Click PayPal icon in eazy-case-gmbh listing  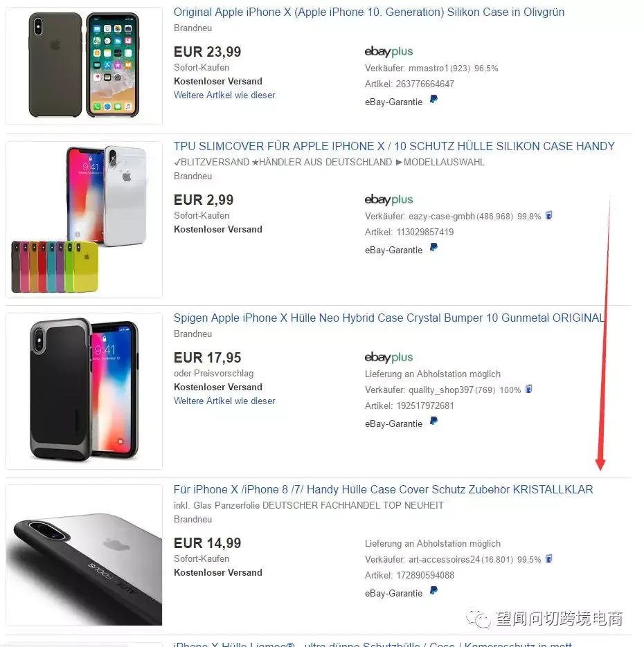click(x=433, y=248)
